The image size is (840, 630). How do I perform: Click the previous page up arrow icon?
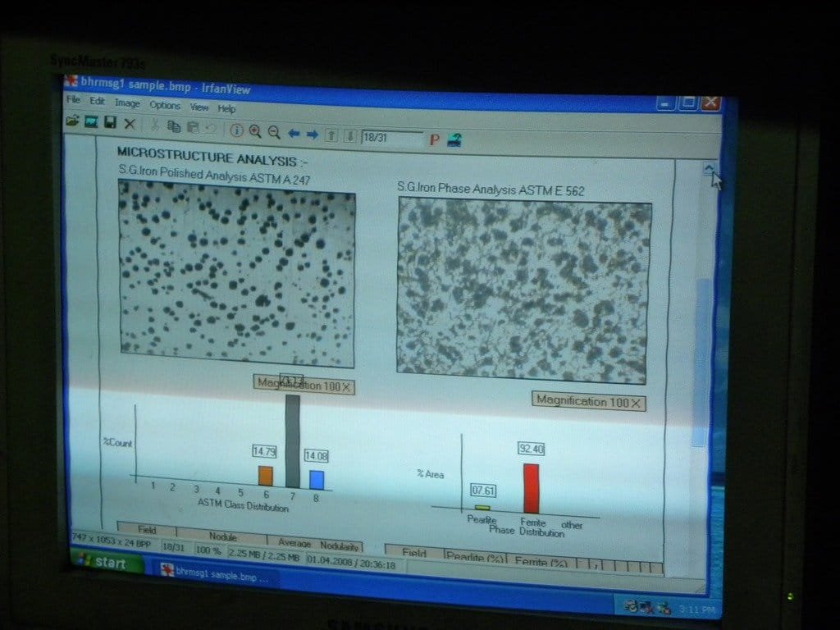click(x=331, y=135)
